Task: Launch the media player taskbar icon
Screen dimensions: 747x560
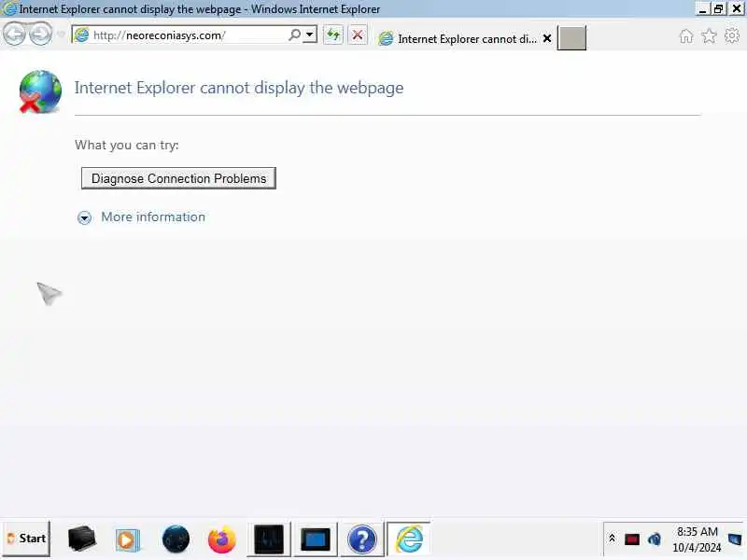Action: click(x=128, y=540)
